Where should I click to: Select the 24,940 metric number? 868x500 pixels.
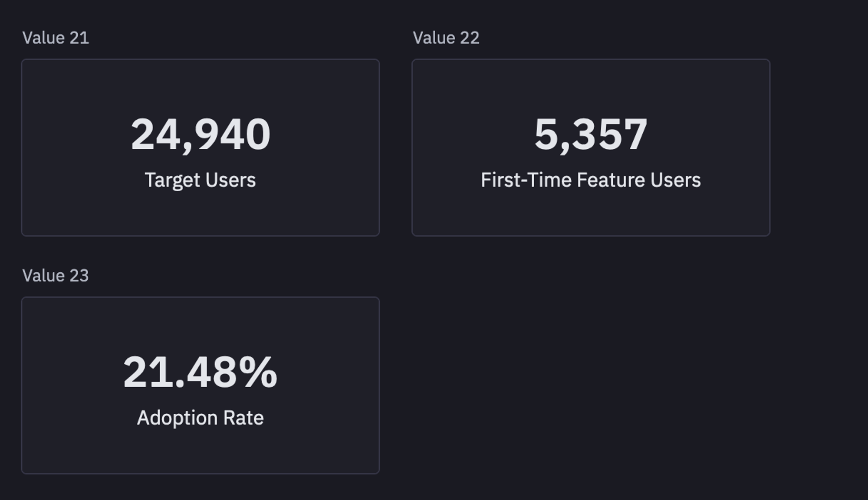pyautogui.click(x=201, y=134)
